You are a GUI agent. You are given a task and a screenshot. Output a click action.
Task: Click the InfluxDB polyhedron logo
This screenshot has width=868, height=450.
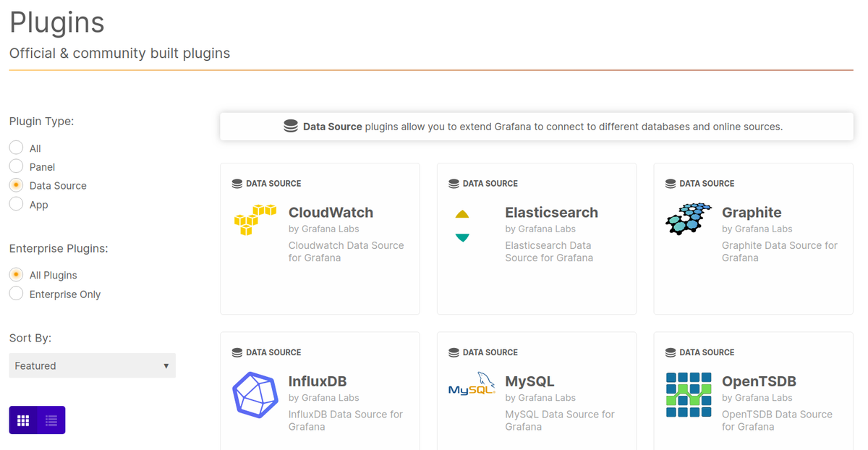[x=255, y=395]
